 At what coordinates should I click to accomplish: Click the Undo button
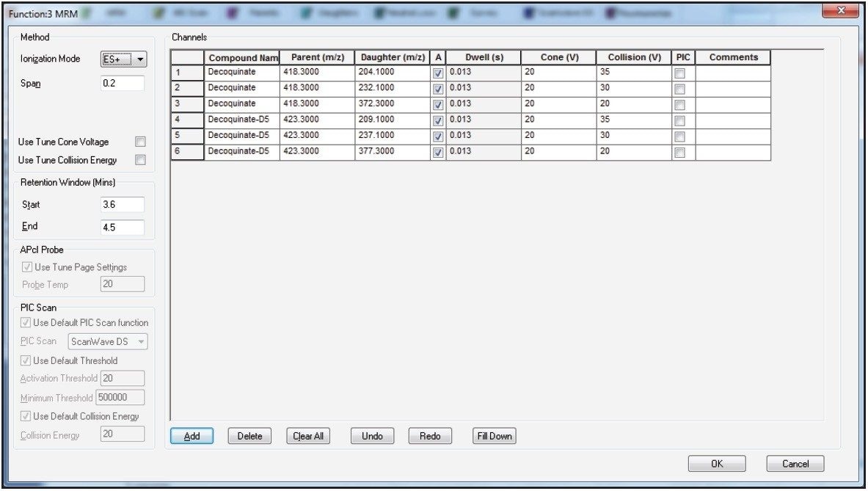click(372, 436)
